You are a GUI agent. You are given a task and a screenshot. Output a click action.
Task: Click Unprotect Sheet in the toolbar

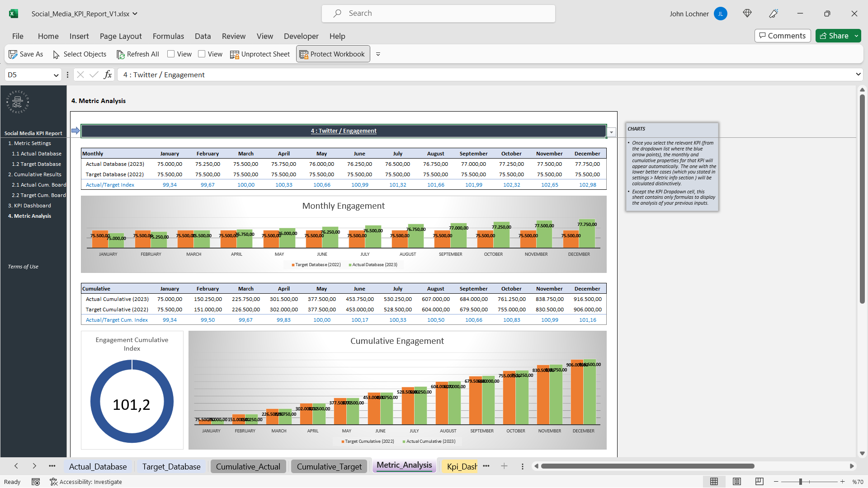[x=260, y=54]
